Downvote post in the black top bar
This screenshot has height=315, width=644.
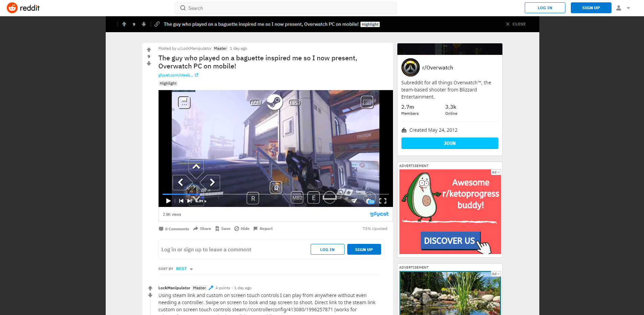[144, 24]
